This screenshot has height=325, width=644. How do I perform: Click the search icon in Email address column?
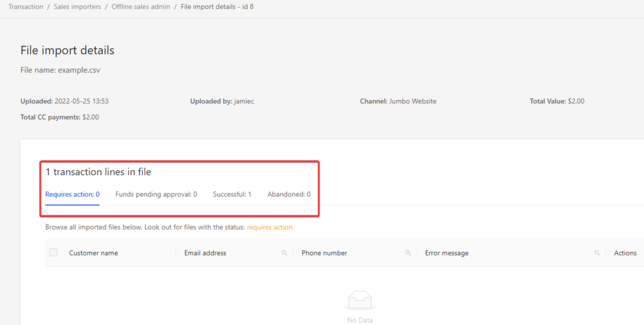[x=284, y=253]
